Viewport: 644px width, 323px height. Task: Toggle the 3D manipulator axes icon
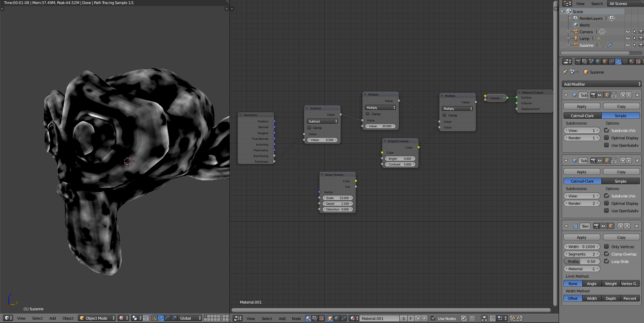(154, 318)
